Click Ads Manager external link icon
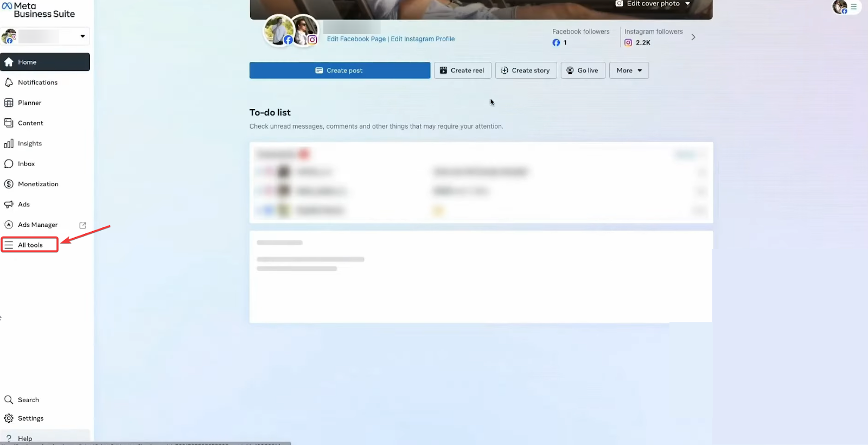Screen dimensions: 868x445 point(83,225)
